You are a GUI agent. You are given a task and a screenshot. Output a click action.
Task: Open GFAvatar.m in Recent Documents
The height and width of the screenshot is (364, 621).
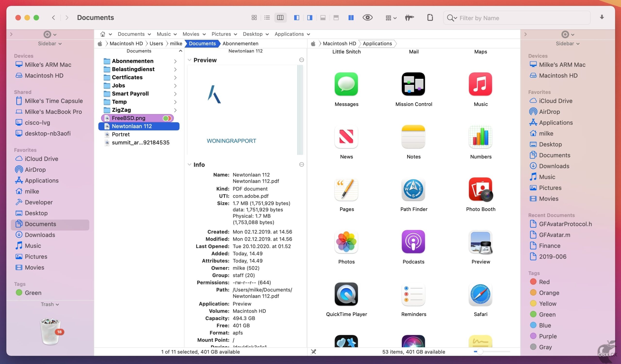pyautogui.click(x=550, y=235)
